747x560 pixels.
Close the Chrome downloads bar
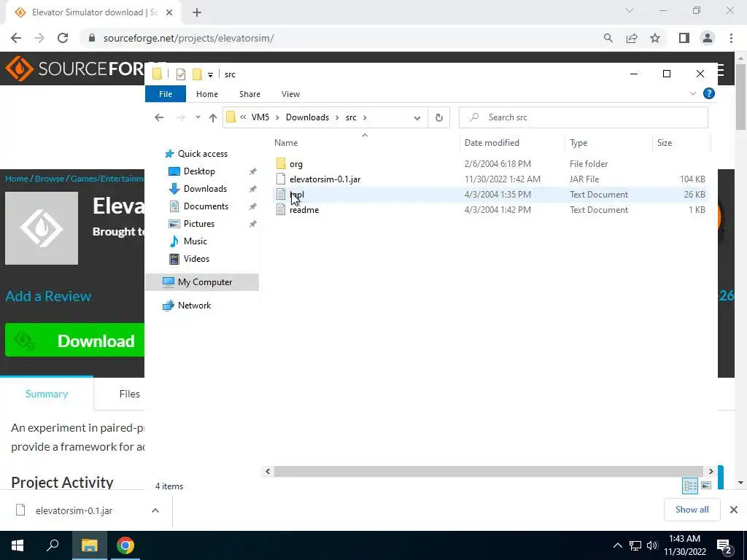[x=734, y=510]
